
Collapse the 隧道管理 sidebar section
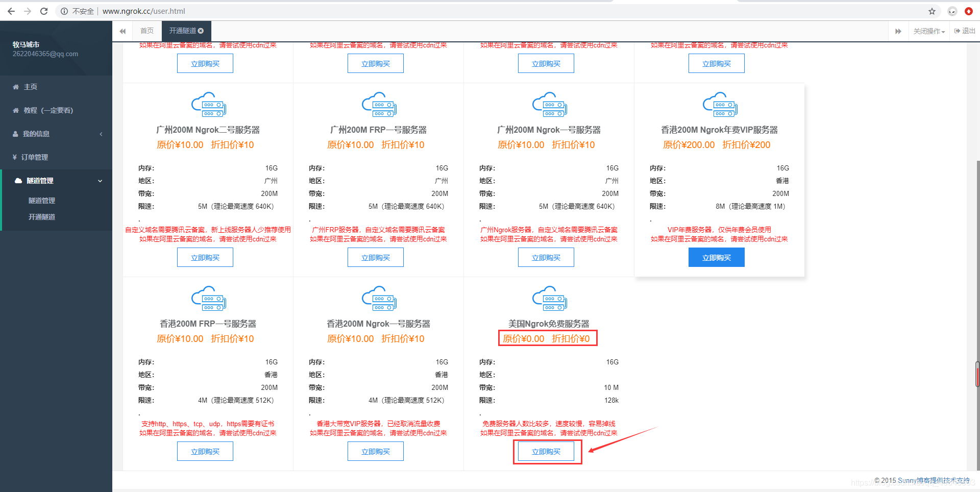[x=56, y=181]
